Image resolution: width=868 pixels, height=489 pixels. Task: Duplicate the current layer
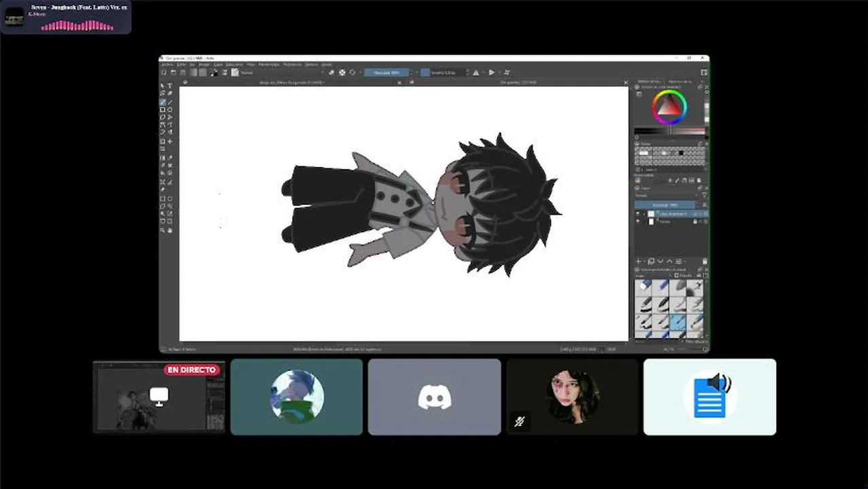click(651, 261)
